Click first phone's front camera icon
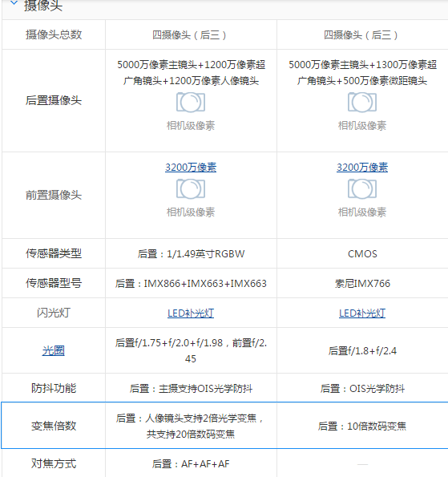The height and width of the screenshot is (477, 448). point(191,189)
